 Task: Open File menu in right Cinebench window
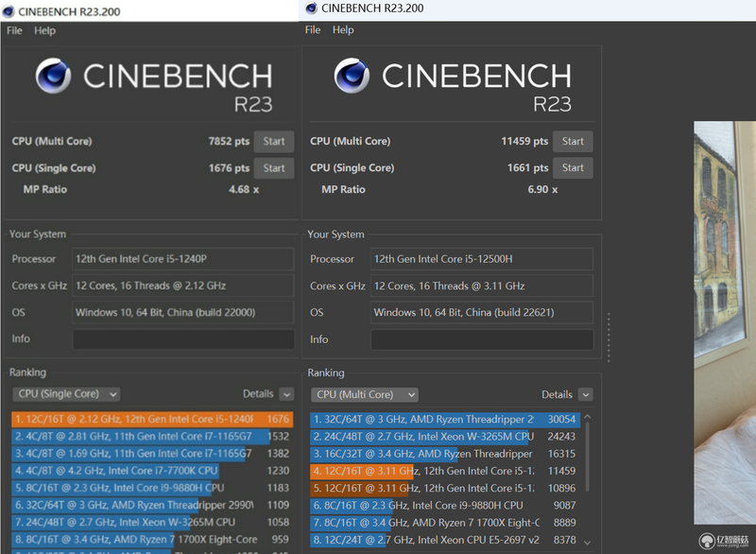click(313, 30)
